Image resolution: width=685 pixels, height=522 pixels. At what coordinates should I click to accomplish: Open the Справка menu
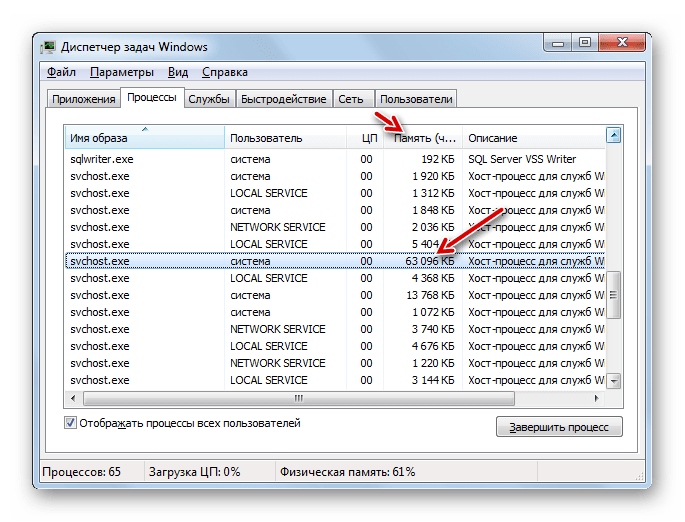coord(225,72)
